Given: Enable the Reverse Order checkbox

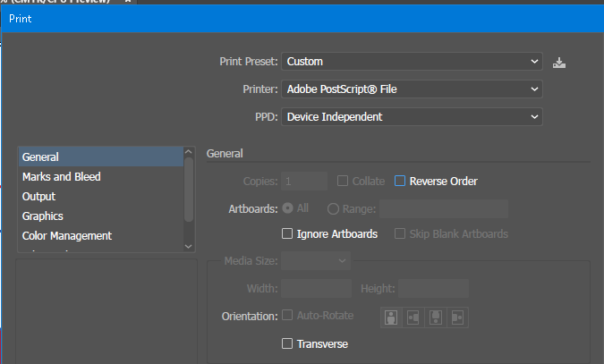Looking at the screenshot, I should click(400, 182).
